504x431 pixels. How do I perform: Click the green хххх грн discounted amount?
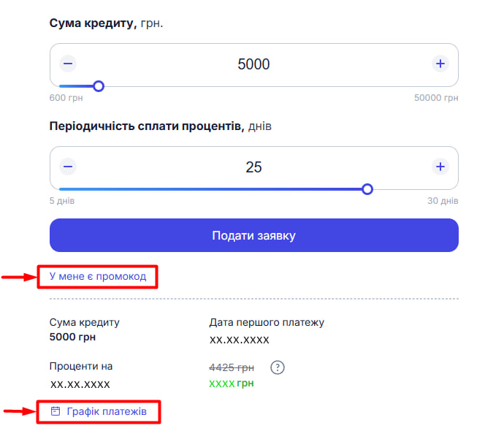(231, 384)
